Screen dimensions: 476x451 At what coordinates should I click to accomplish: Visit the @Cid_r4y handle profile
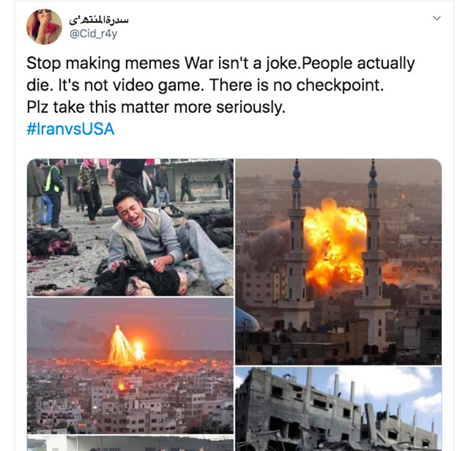[x=93, y=34]
